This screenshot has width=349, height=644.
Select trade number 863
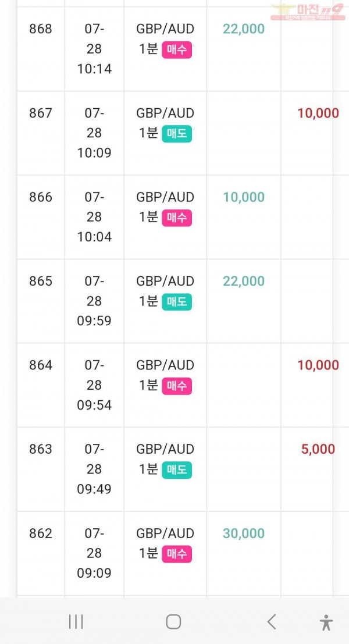41,449
